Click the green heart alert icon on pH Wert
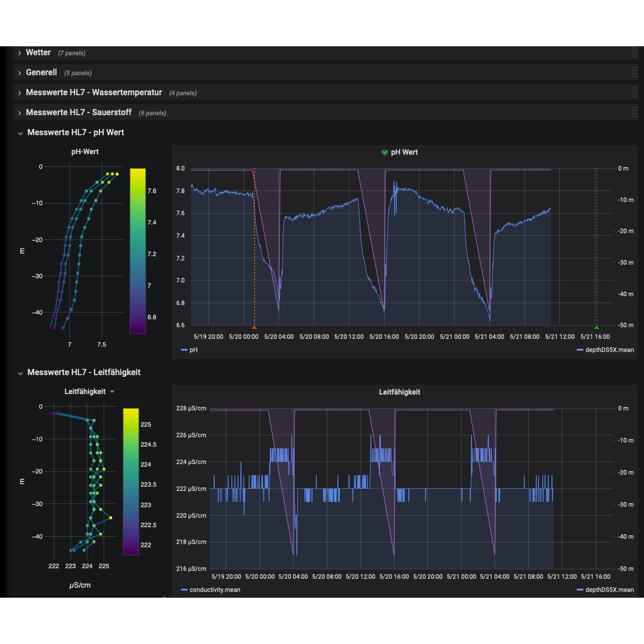644x644 pixels. pyautogui.click(x=385, y=153)
